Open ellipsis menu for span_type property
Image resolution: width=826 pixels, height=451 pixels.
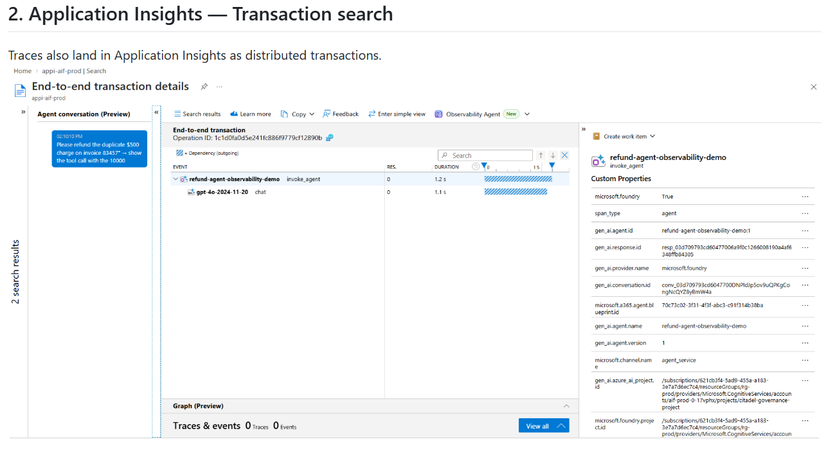coord(805,213)
